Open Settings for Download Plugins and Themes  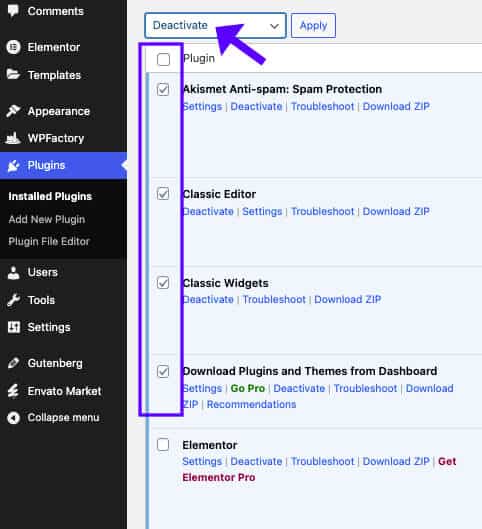(x=202, y=389)
